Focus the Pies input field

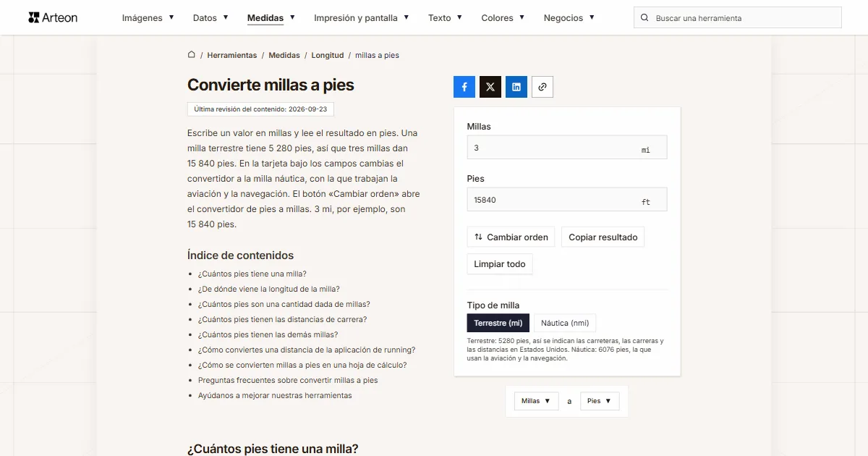click(567, 199)
